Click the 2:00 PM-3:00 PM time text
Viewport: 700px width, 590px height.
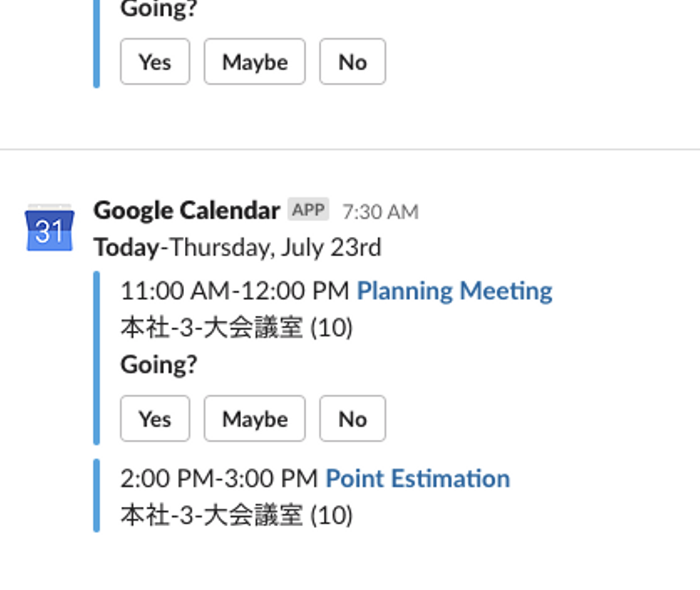(219, 479)
